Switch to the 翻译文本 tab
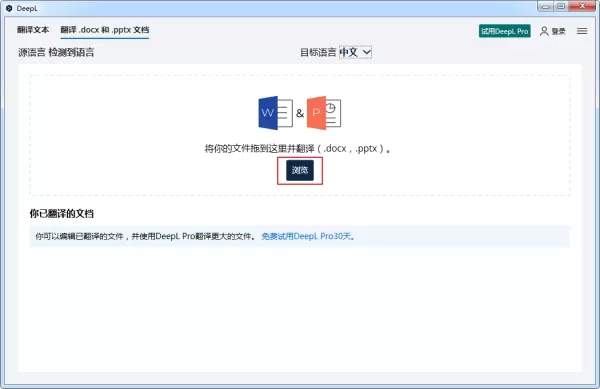 (33, 30)
